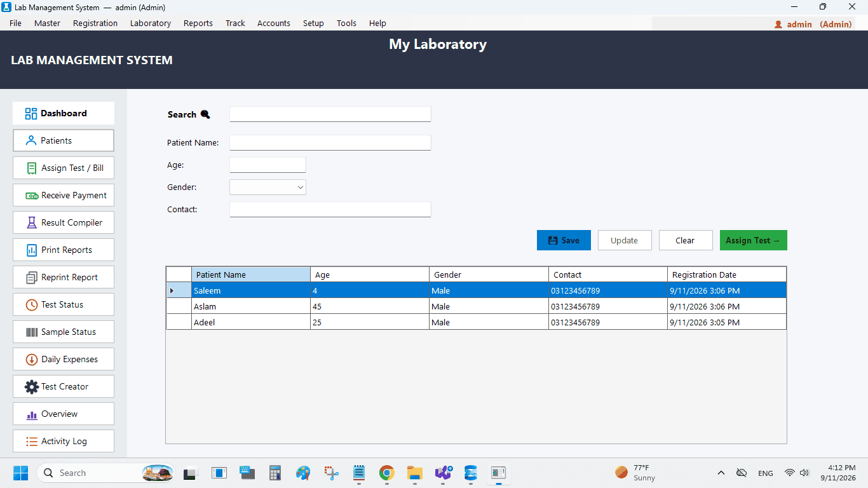This screenshot has width=868, height=488.
Task: Sort by Patient Name column header
Action: (x=251, y=274)
